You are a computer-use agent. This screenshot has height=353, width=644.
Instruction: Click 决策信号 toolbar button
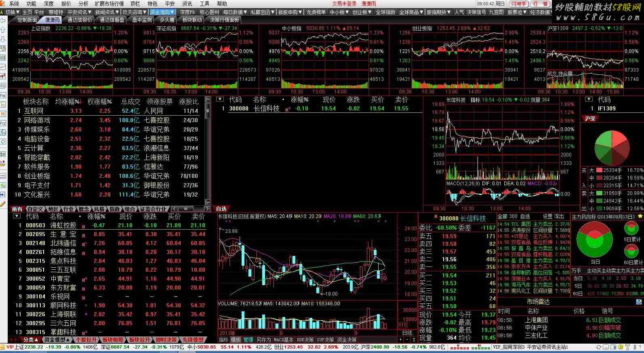(x=477, y=12)
